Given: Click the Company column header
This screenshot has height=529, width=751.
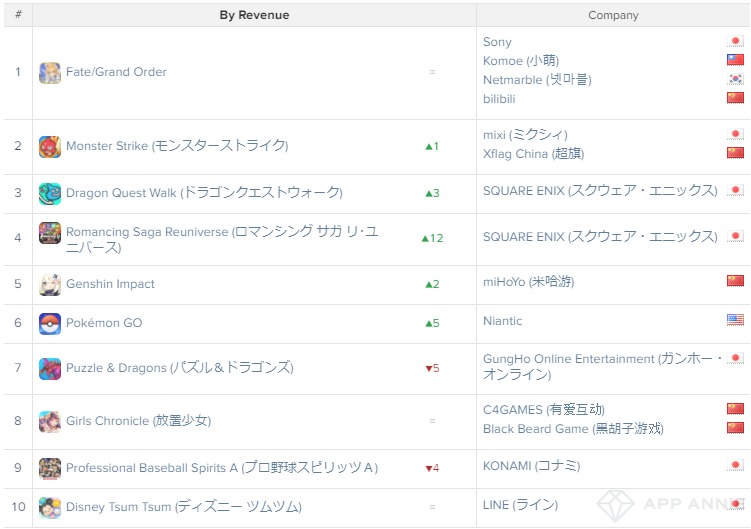Looking at the screenshot, I should click(613, 15).
